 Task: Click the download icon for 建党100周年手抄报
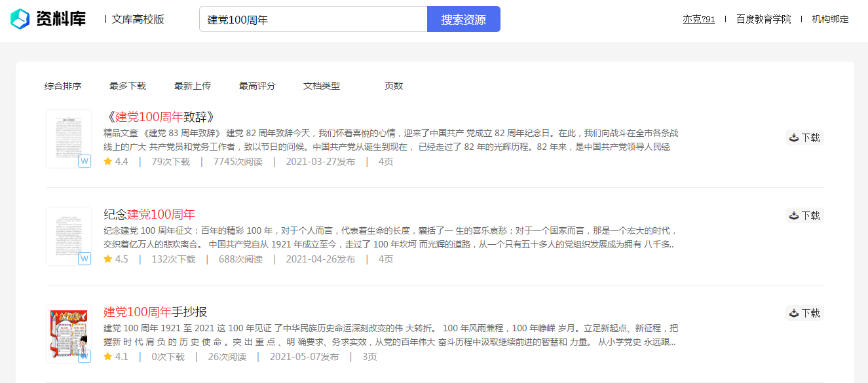[793, 313]
